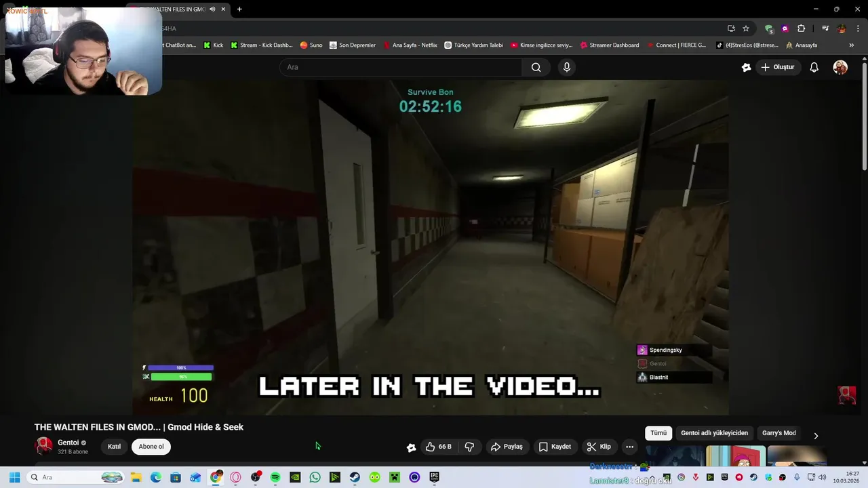Open WhatsApp from the taskbar
The height and width of the screenshot is (488, 868).
315,477
